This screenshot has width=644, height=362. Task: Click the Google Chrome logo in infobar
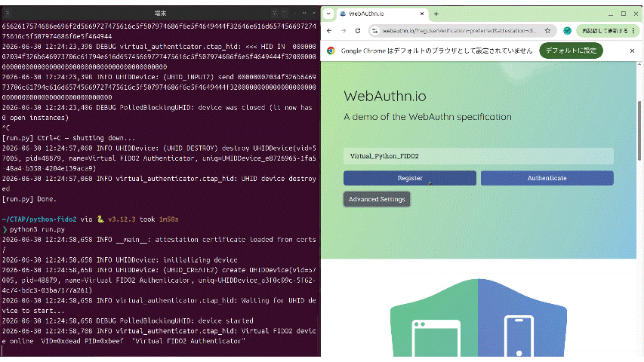331,51
